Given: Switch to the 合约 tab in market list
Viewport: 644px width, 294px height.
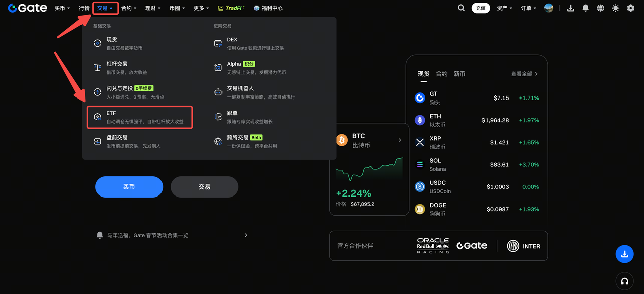Looking at the screenshot, I should [442, 74].
